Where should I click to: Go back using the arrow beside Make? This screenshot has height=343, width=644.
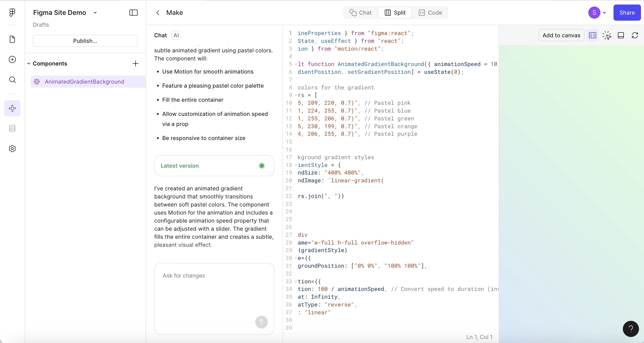point(158,13)
